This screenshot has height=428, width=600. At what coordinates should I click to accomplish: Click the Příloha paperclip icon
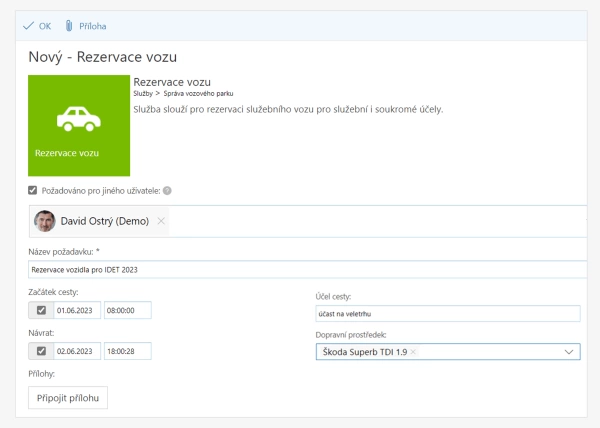pos(69,26)
